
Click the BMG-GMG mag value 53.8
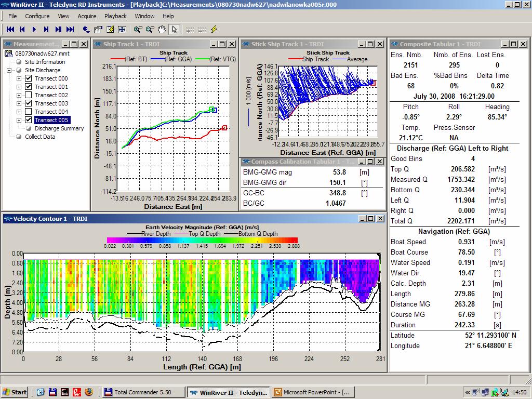point(339,172)
